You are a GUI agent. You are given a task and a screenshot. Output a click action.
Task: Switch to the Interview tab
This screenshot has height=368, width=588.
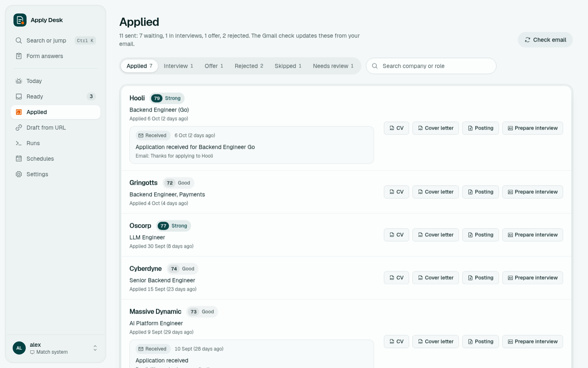point(178,66)
